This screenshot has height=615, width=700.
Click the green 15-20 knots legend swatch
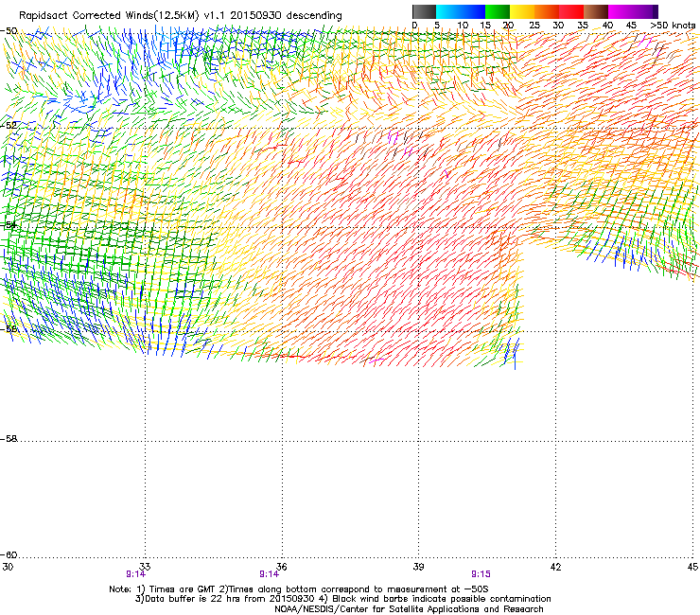[x=498, y=11]
